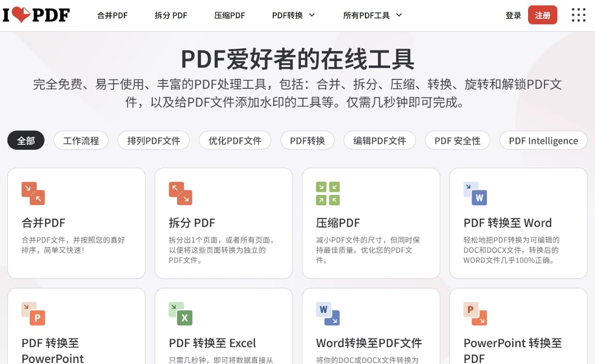Click the red 注册 button
595x364 pixels.
pos(542,15)
